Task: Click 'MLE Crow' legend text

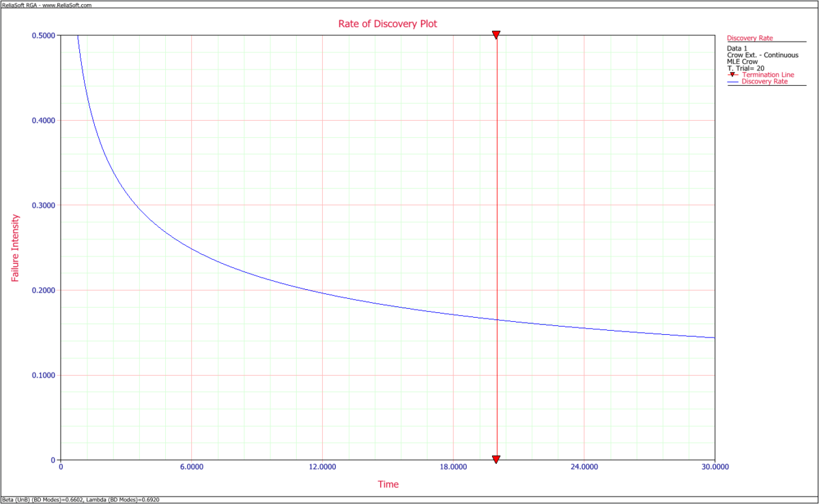Action: [x=743, y=61]
